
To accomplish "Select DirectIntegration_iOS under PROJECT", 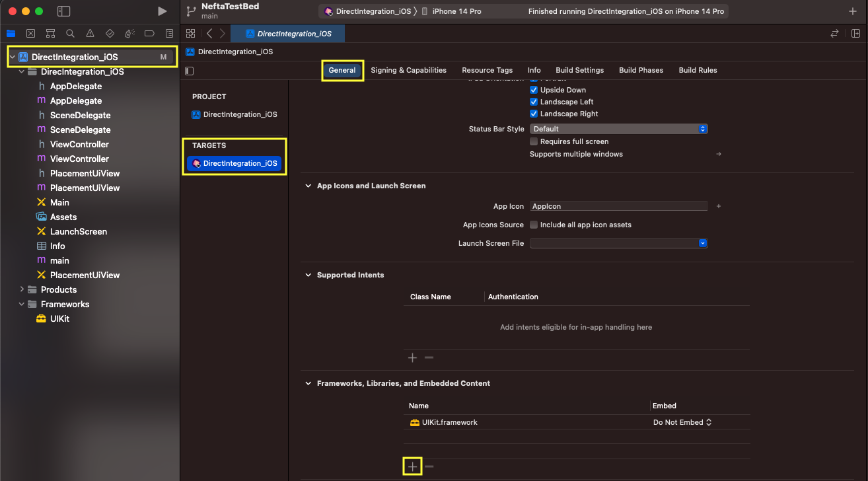I will point(235,114).
